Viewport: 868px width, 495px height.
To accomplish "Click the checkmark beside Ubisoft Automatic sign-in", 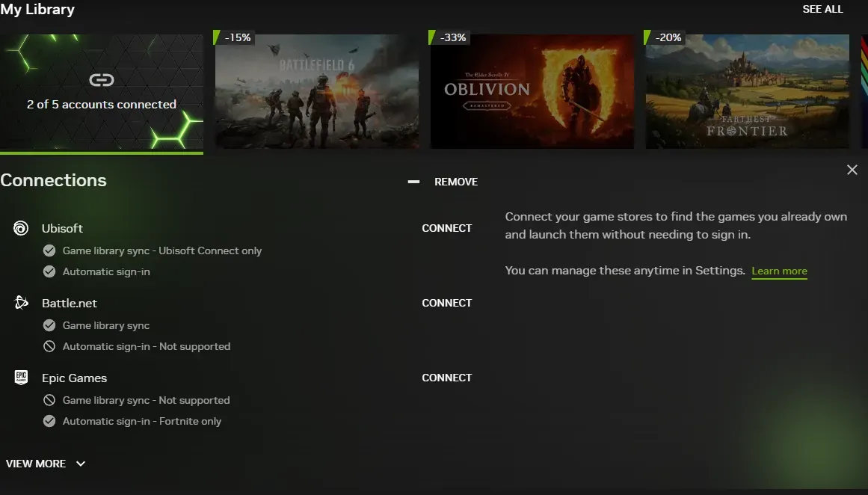I will point(49,271).
